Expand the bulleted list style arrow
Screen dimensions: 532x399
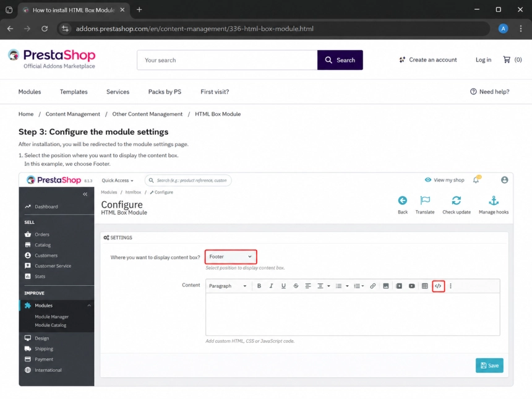347,286
